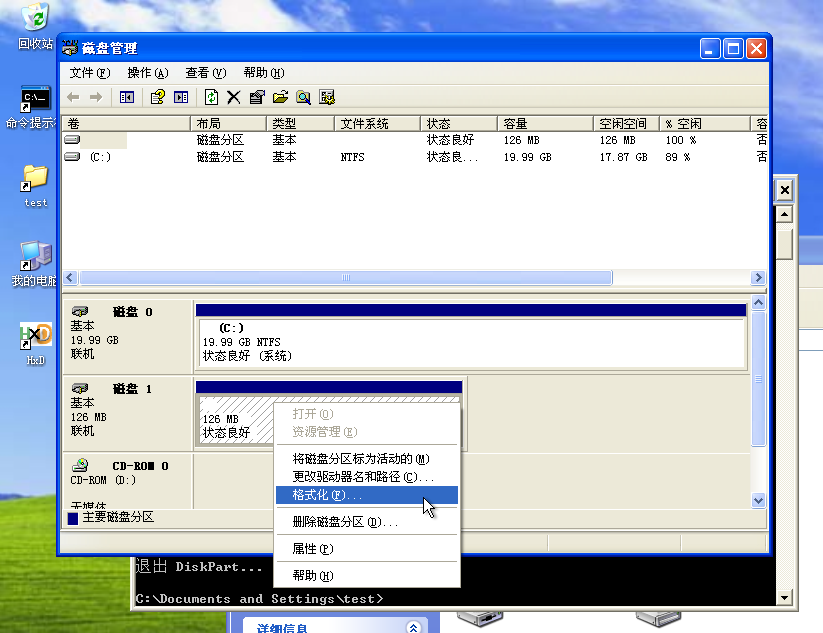Select the magnifier view toolbar icon
823x633 pixels.
click(303, 97)
